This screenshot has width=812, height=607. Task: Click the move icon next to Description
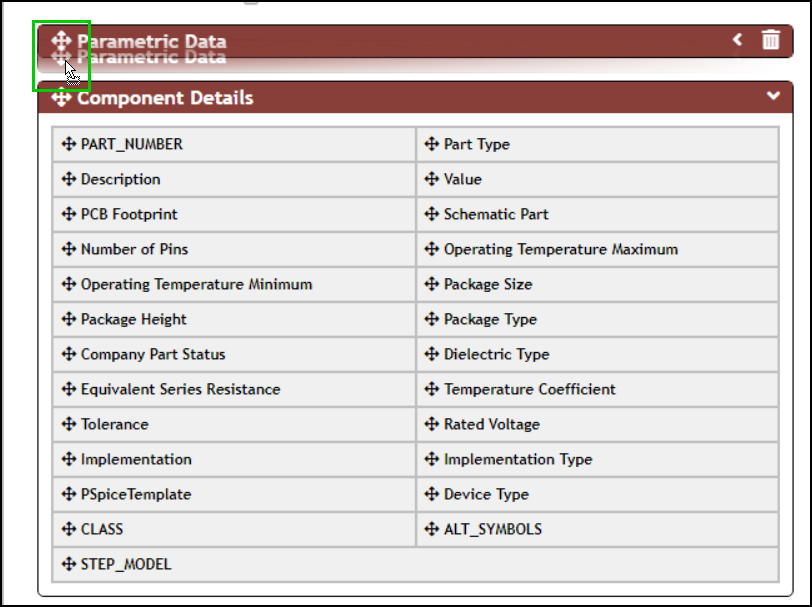pyautogui.click(x=68, y=179)
